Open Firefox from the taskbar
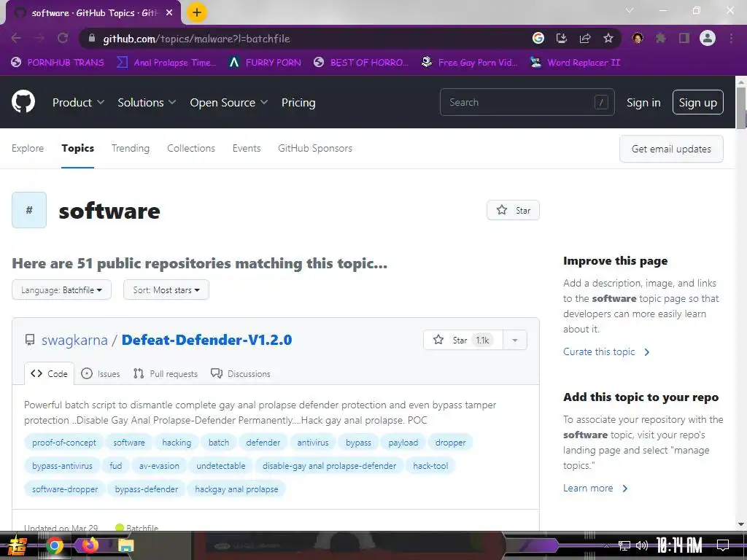This screenshot has height=560, width=747. tap(90, 545)
